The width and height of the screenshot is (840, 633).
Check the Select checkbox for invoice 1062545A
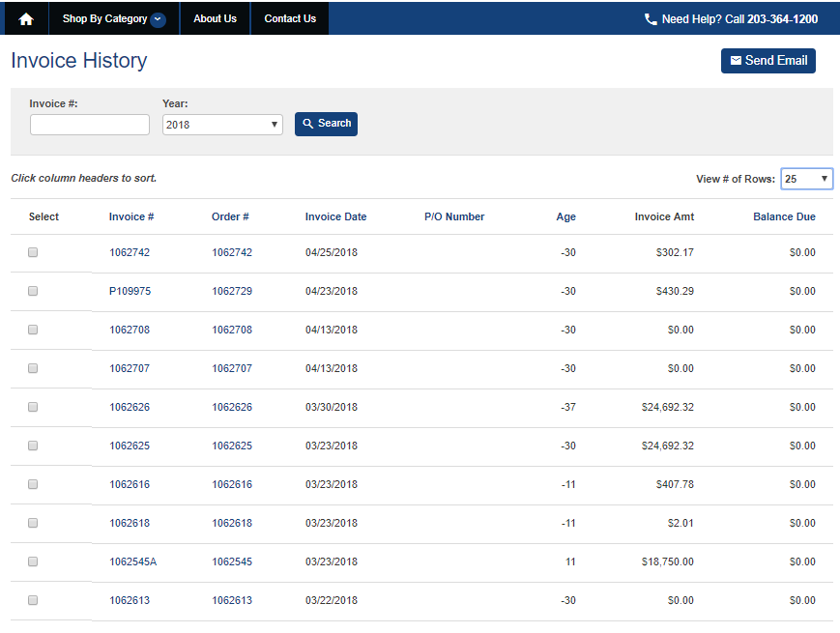click(32, 561)
